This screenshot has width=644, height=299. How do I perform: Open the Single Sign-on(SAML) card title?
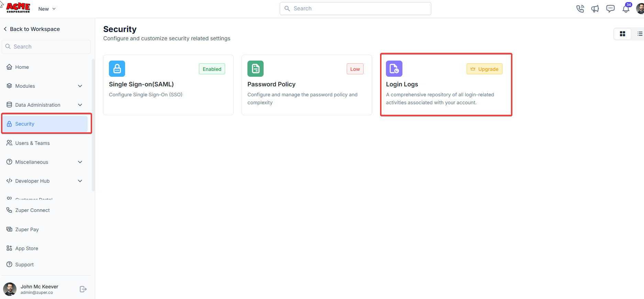pos(141,84)
